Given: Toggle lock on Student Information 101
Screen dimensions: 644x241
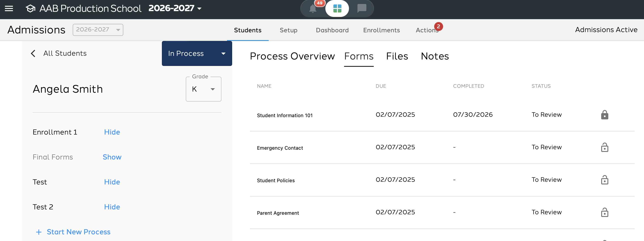Looking at the screenshot, I should pyautogui.click(x=605, y=115).
